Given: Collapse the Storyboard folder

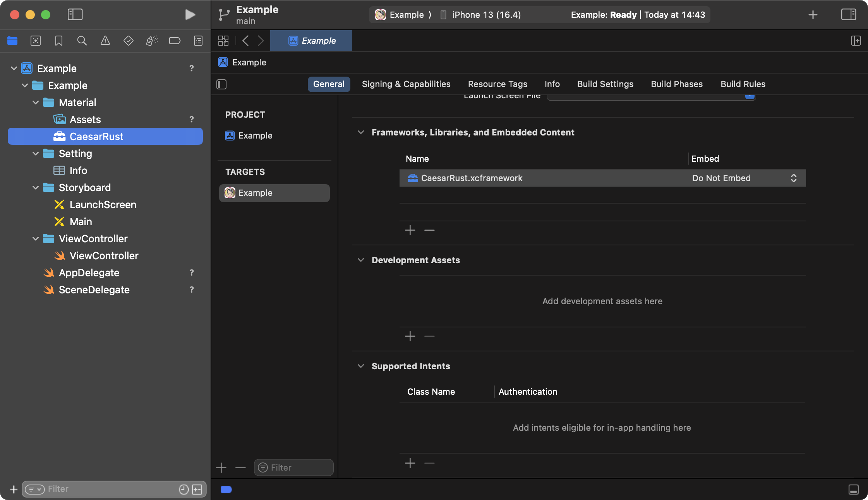Looking at the screenshot, I should (36, 188).
